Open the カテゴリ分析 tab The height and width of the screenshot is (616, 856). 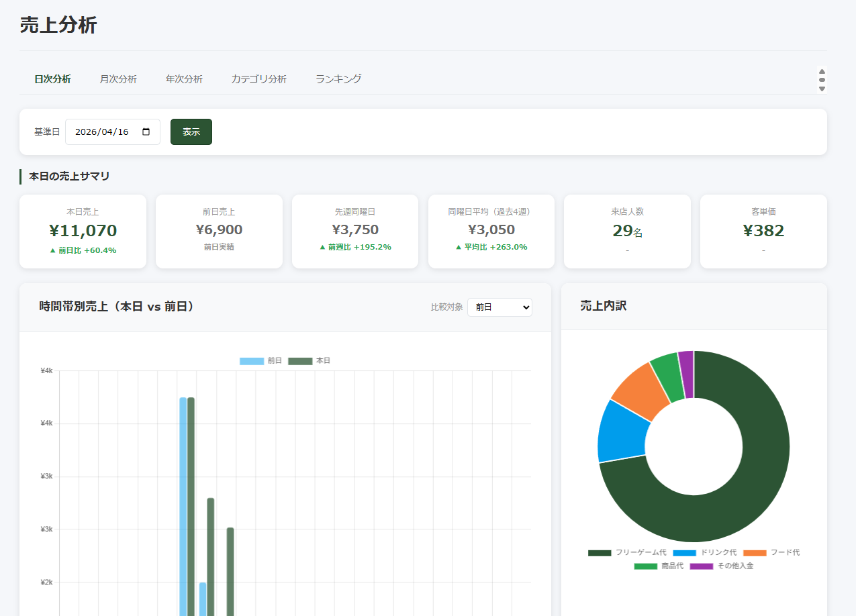point(258,79)
